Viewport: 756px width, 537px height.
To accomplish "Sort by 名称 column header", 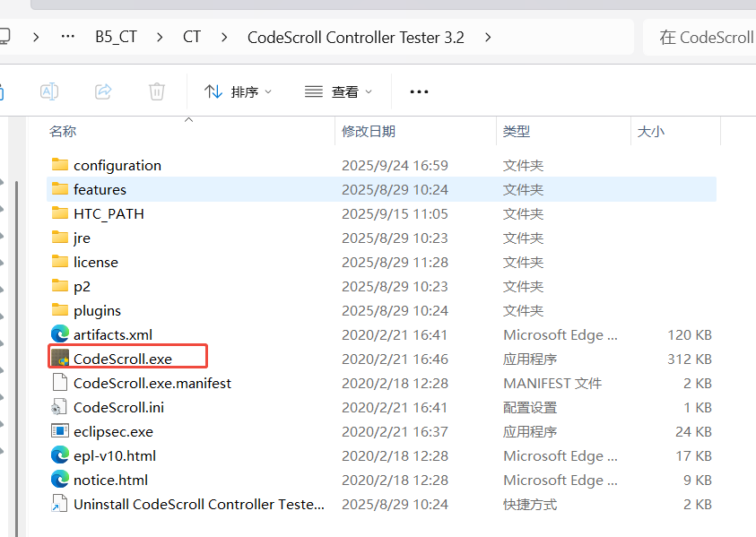I will [x=63, y=131].
